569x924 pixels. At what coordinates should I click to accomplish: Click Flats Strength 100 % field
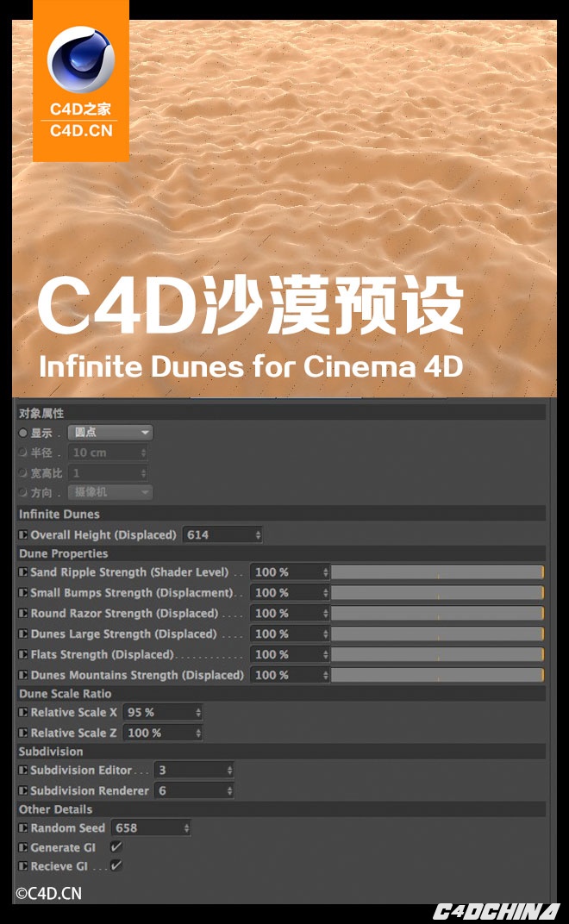pos(290,654)
